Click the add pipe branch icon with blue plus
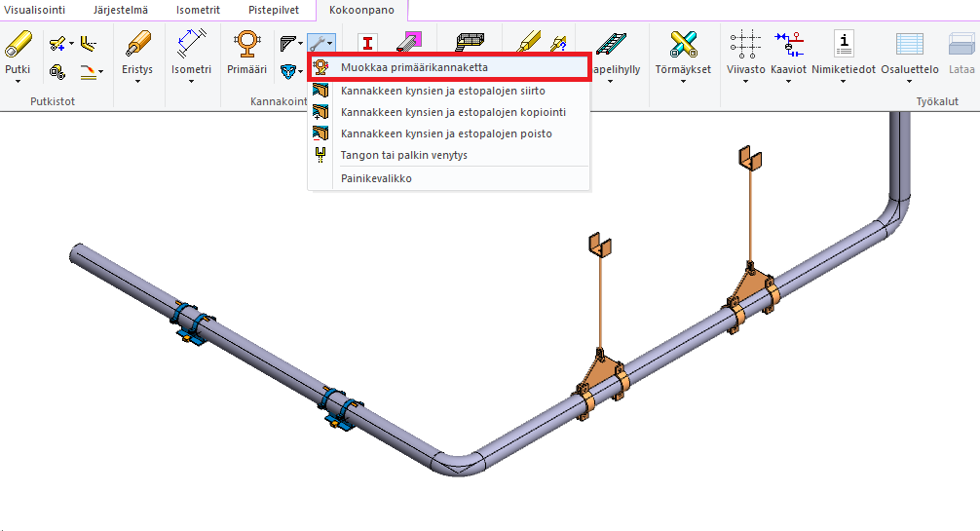The height and width of the screenshot is (531, 980). coord(57,44)
